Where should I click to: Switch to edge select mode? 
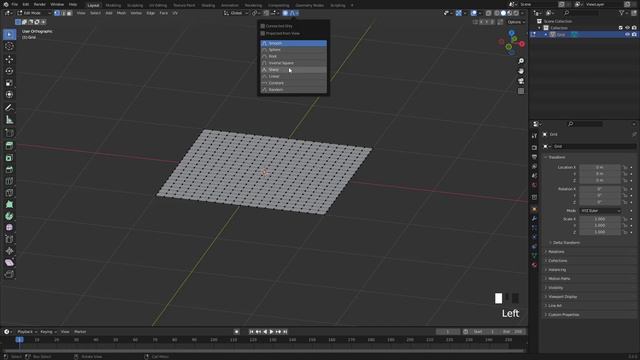63,13
